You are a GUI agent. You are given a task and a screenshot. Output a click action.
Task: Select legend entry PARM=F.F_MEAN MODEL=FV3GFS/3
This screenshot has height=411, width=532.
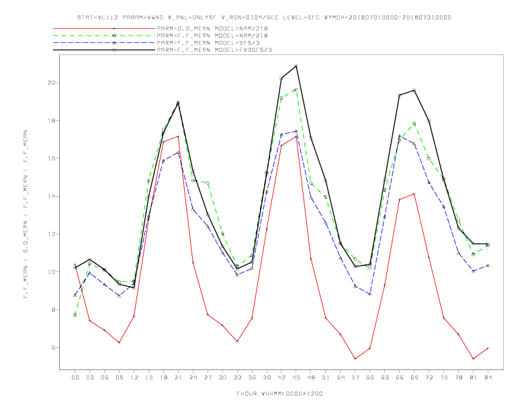pos(214,50)
